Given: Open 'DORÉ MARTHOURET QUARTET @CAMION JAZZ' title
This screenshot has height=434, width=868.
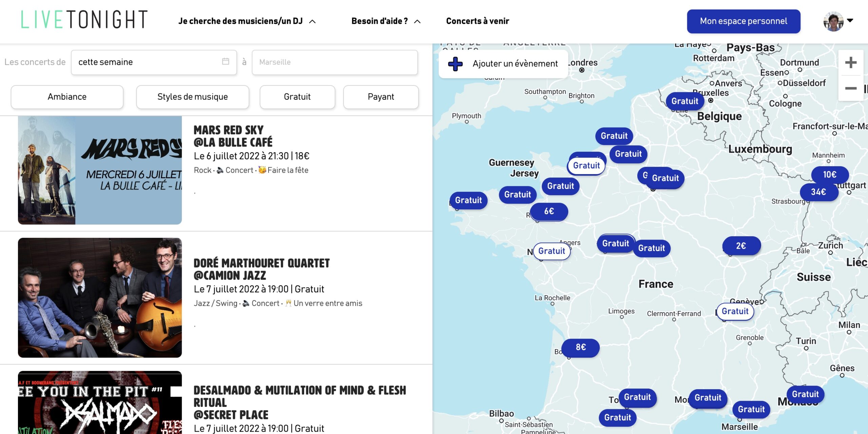Looking at the screenshot, I should (x=261, y=269).
